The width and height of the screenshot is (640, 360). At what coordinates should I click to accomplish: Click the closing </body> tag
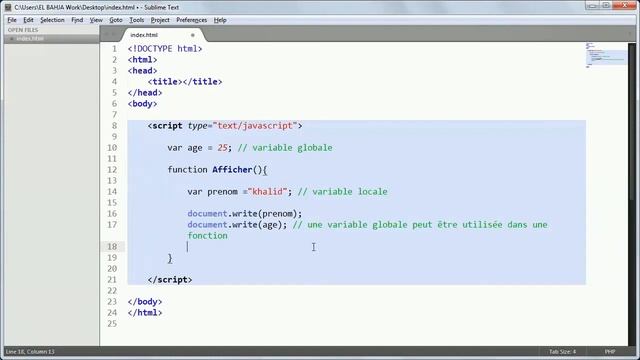pyautogui.click(x=145, y=302)
